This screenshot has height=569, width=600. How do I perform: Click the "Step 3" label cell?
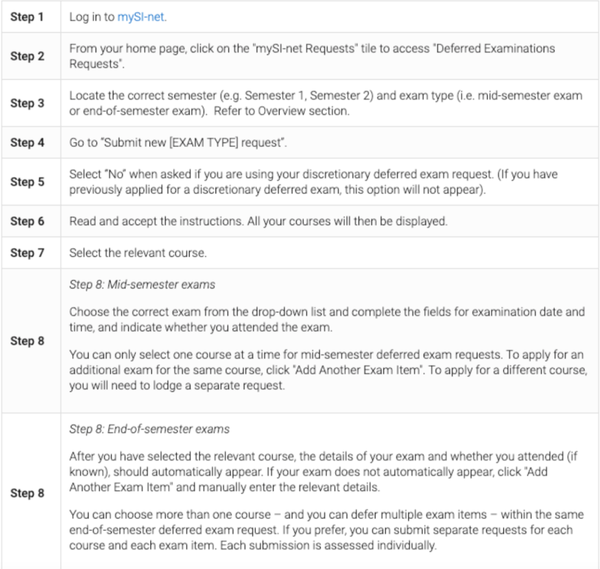(29, 102)
